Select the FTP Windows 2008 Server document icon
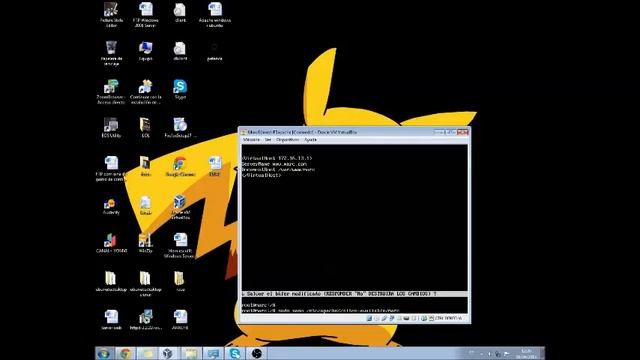640x360 pixels. (145, 15)
